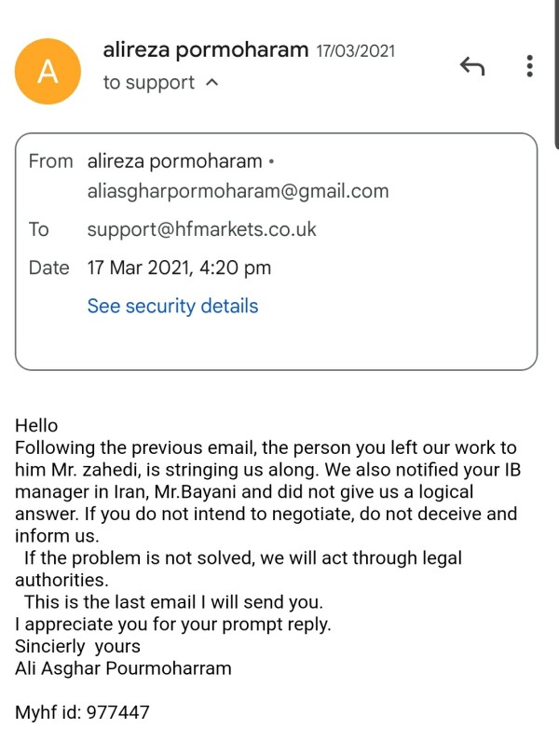Tap the 'To' label in the details card

coord(39,229)
